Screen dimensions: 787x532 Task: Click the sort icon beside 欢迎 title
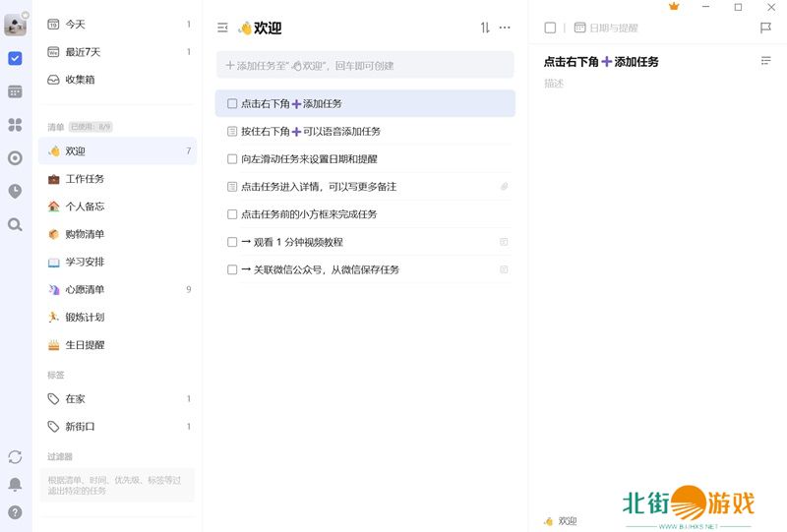click(485, 28)
